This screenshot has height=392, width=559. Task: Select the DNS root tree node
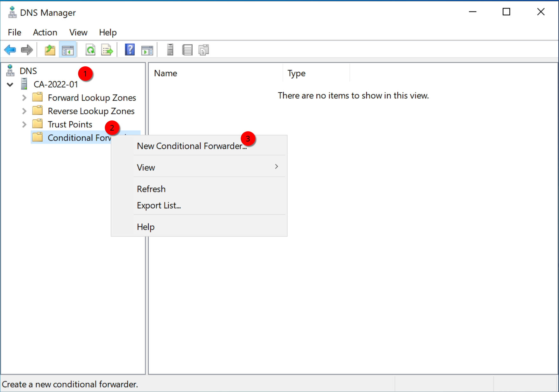click(28, 71)
